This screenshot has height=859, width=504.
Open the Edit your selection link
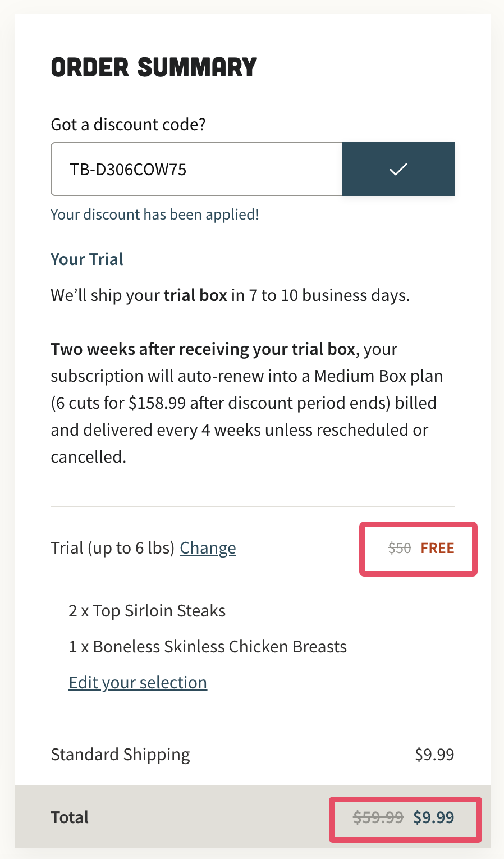tap(138, 683)
